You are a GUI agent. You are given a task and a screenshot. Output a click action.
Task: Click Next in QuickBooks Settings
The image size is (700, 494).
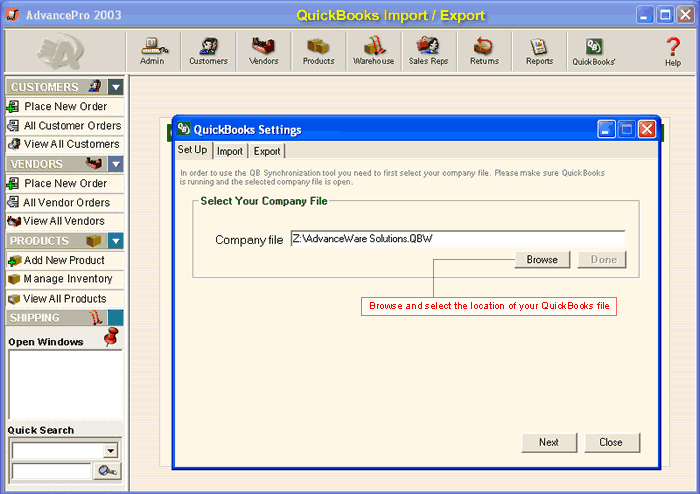tap(549, 442)
